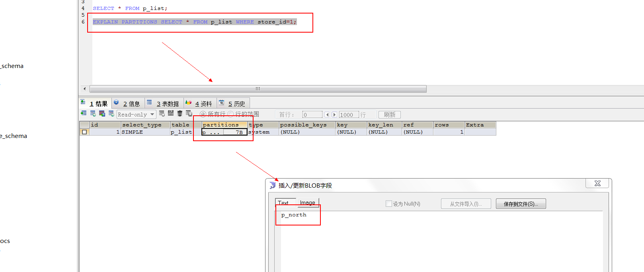The height and width of the screenshot is (272, 644).
Task: Click the save (floppy disk) icon in result toolbar
Action: 171,114
